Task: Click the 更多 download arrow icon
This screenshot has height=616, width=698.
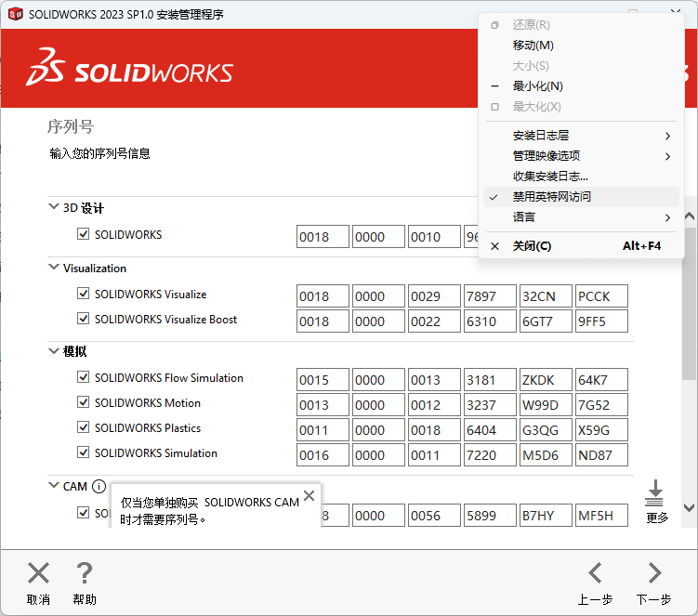Action: (655, 493)
